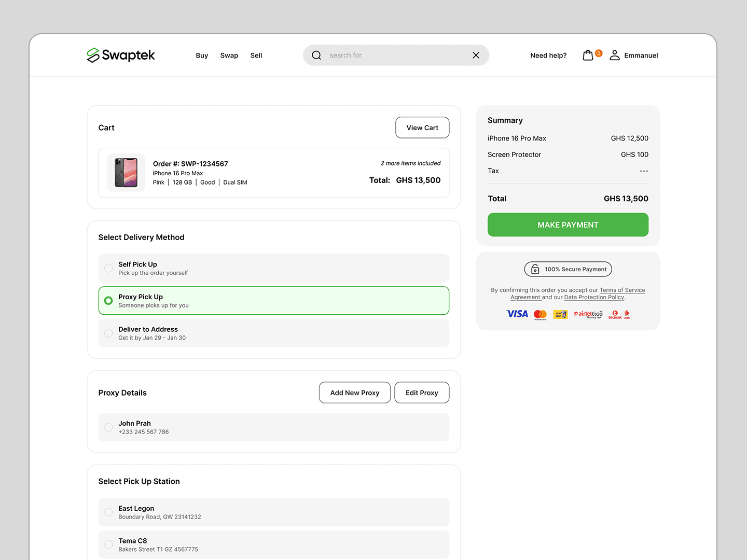
Task: Click the search magnifier icon
Action: tap(316, 55)
